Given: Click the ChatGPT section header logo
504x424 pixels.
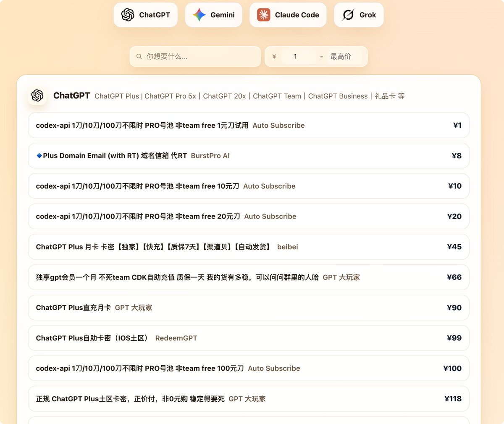Looking at the screenshot, I should click(37, 95).
